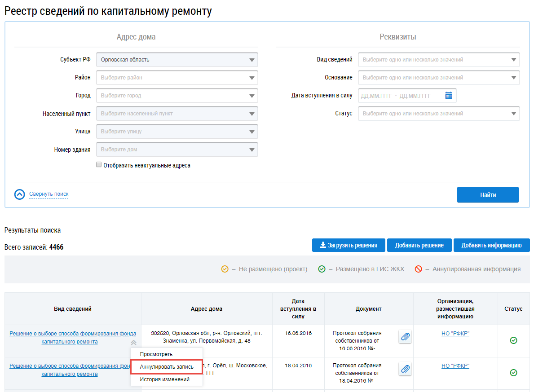Open the 'Район' dropdown list
The height and width of the screenshot is (392, 534).
[177, 78]
